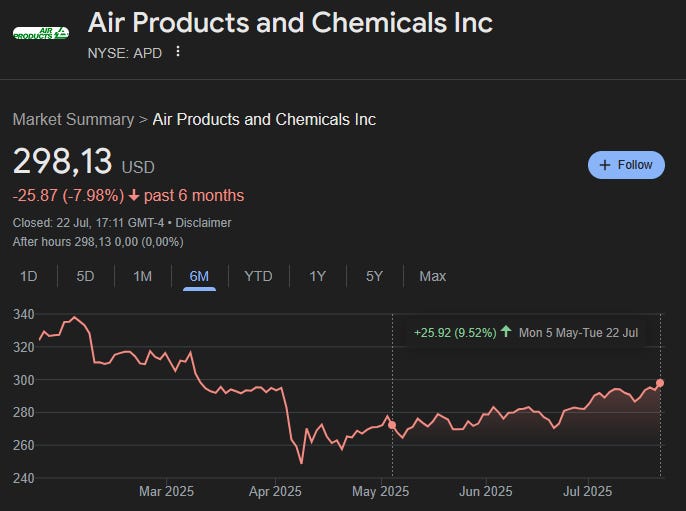The image size is (686, 511).
Task: Click the chart tooltip showing +25.92 (9.52%)
Action: tap(525, 332)
